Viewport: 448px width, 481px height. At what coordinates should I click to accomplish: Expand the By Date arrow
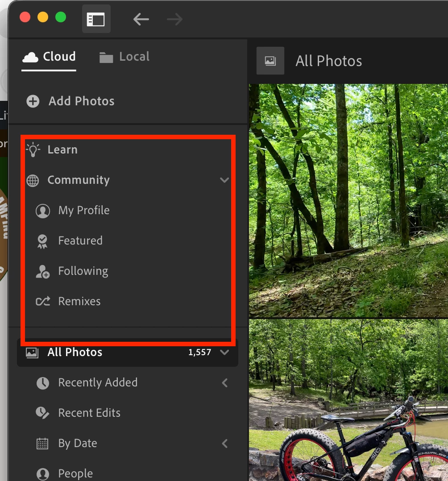tap(224, 444)
